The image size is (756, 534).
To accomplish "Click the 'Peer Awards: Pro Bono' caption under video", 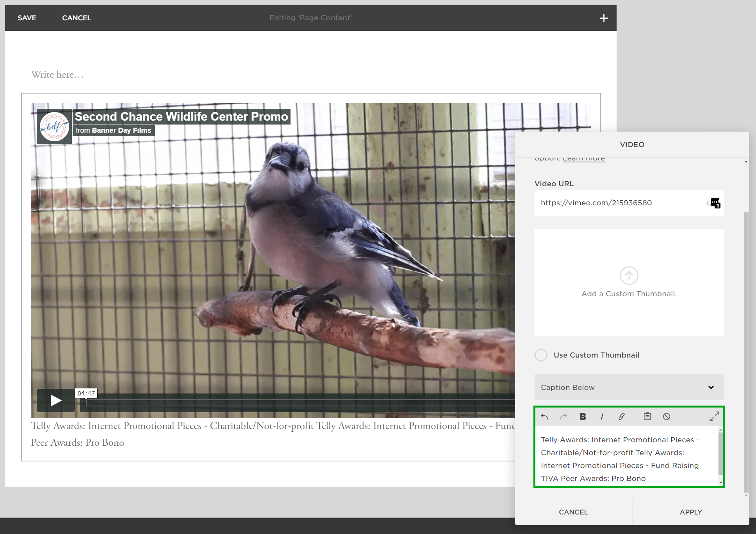I will 78,443.
